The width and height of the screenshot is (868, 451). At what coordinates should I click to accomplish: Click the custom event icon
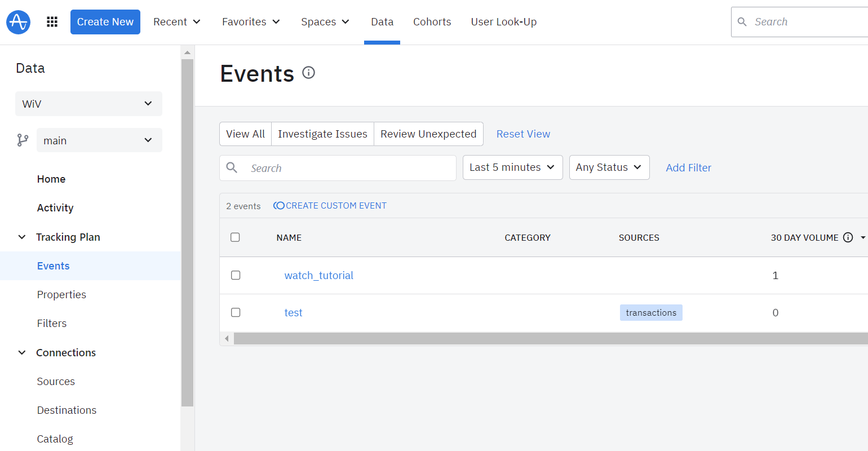pyautogui.click(x=278, y=206)
